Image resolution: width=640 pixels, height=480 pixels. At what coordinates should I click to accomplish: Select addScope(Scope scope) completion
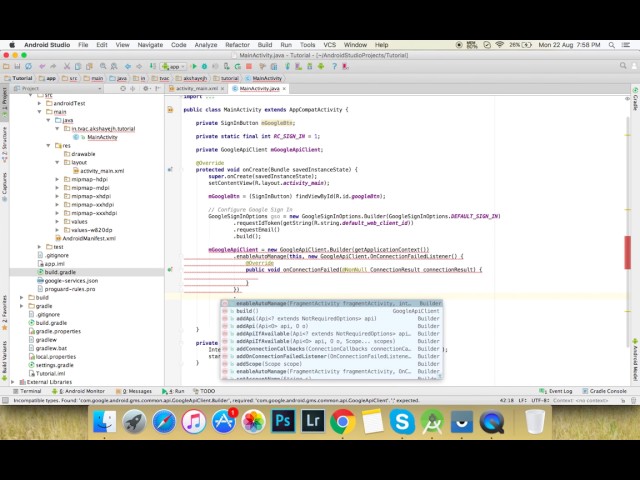pos(332,364)
